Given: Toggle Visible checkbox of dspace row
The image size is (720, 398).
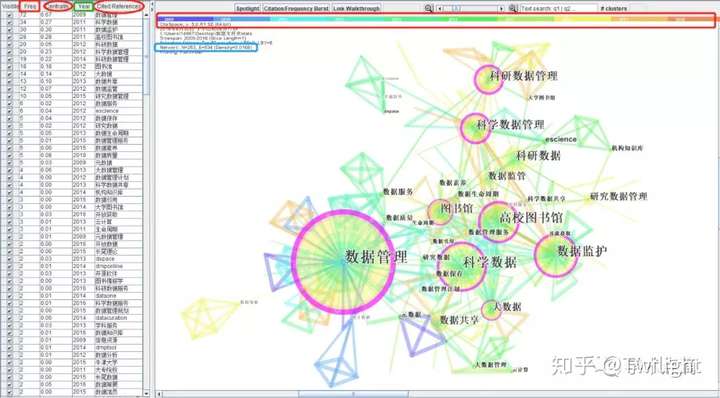Looking at the screenshot, I should (x=10, y=258).
